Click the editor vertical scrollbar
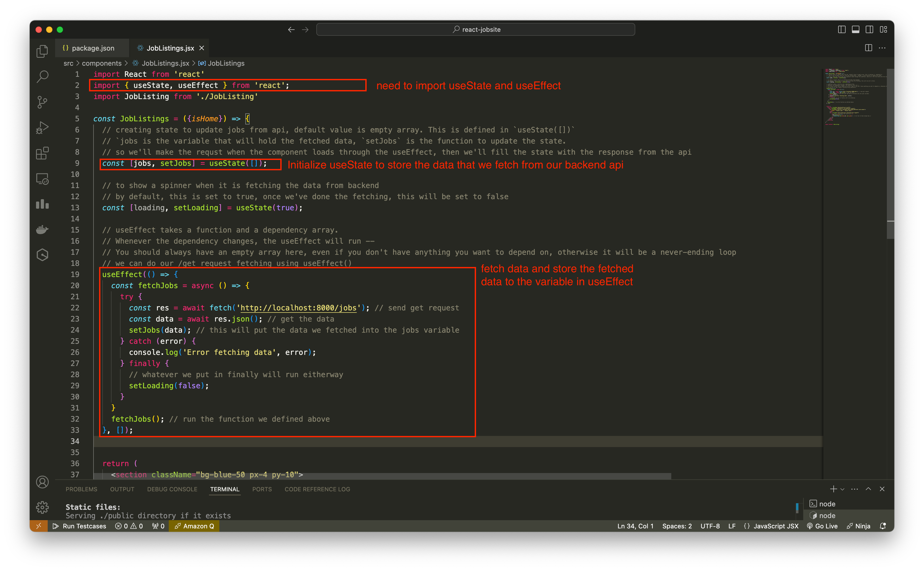 click(890, 154)
